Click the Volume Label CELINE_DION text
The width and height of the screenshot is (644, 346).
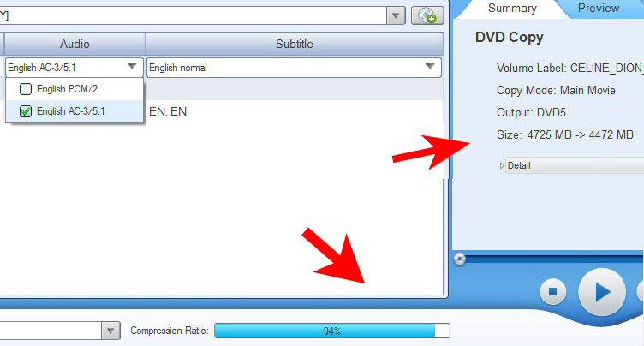[x=570, y=68]
